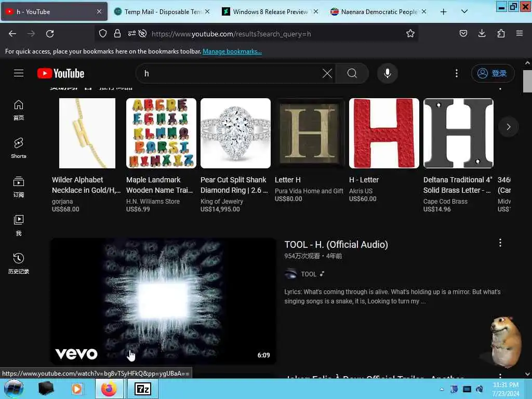Image resolution: width=532 pixels, height=399 pixels.
Task: Click the Manage bookmarks link
Action: tap(232, 51)
